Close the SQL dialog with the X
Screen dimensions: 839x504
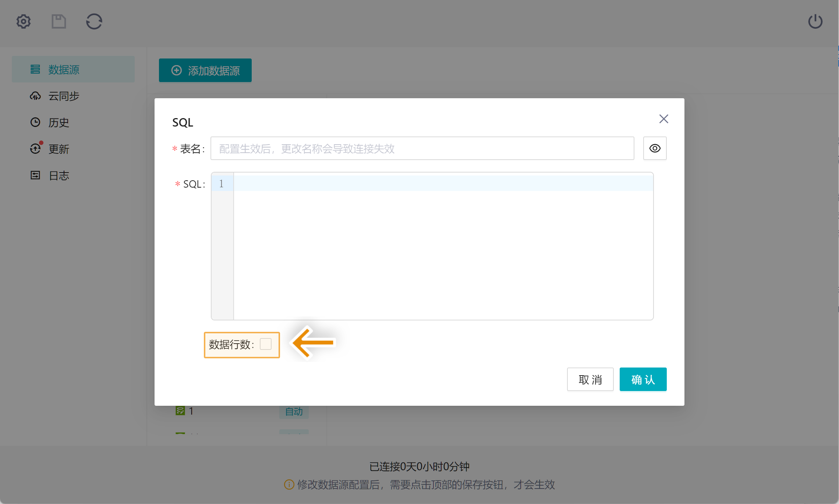click(x=663, y=119)
